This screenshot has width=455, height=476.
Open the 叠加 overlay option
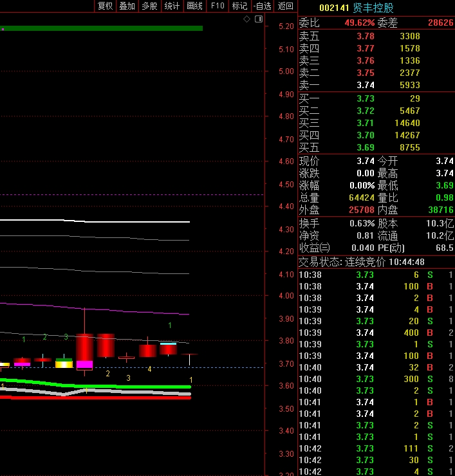coord(127,6)
